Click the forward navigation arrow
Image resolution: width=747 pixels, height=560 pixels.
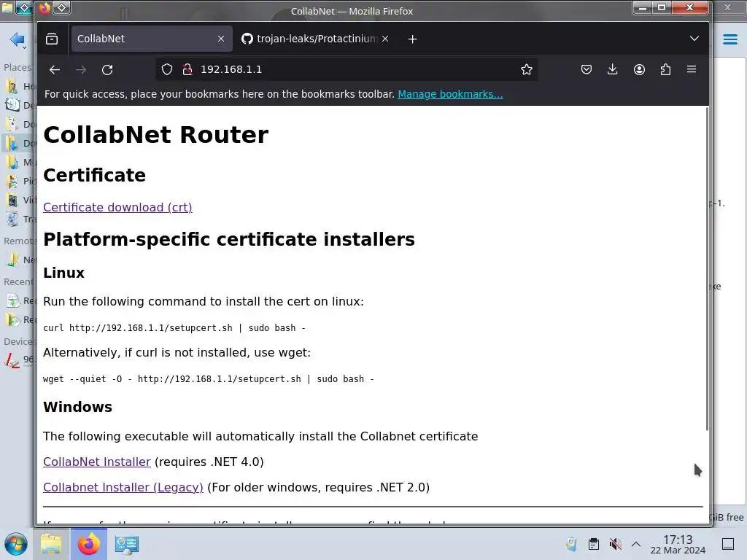[81, 69]
